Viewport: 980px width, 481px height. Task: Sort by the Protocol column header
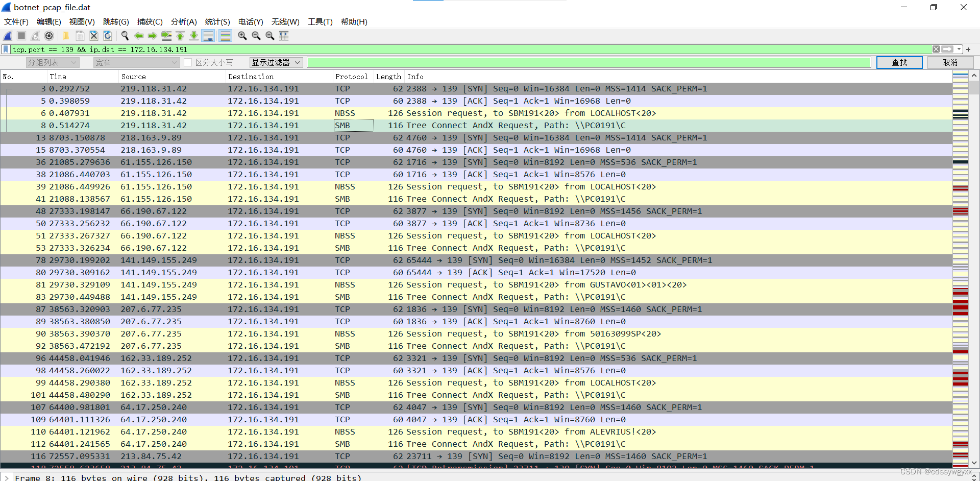(x=353, y=77)
